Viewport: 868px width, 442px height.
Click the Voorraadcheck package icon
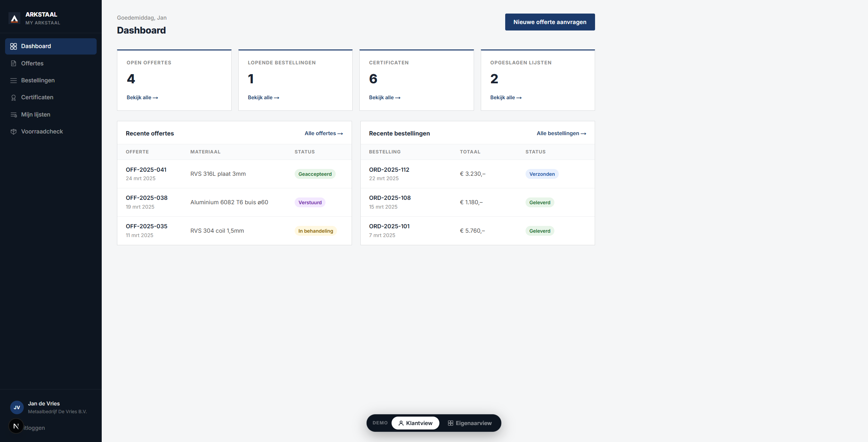(14, 131)
